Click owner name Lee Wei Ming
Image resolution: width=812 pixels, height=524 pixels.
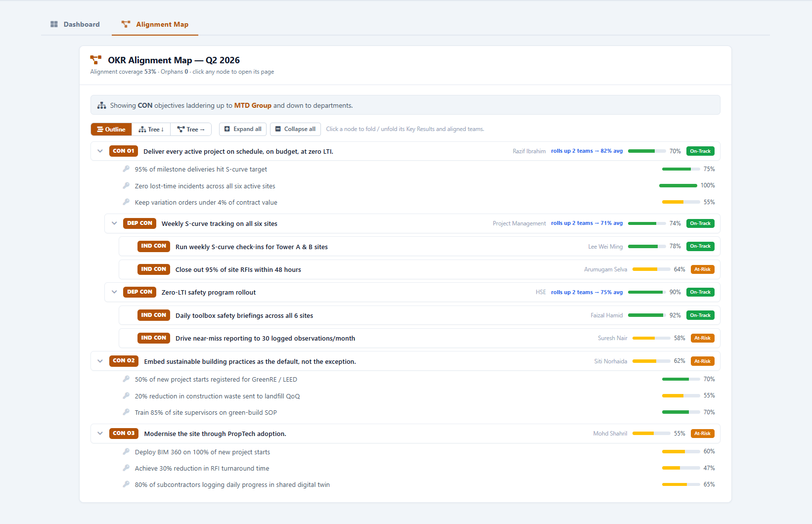tap(605, 247)
